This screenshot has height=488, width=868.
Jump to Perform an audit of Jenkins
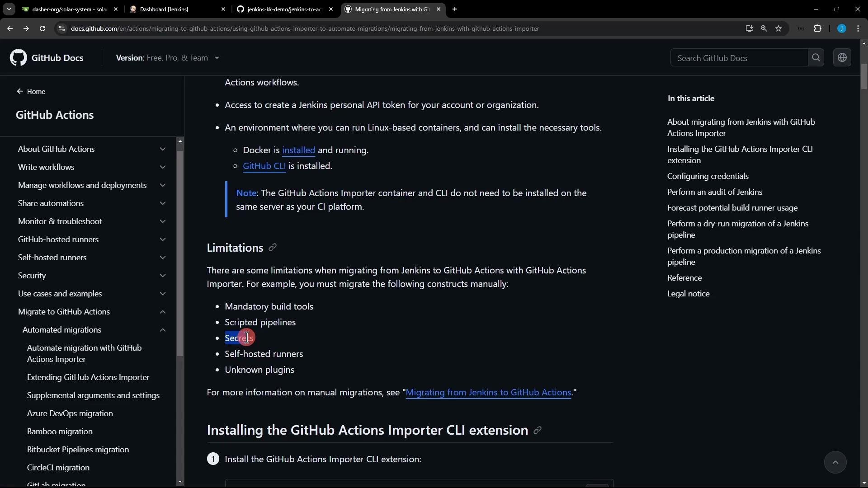pyautogui.click(x=715, y=192)
